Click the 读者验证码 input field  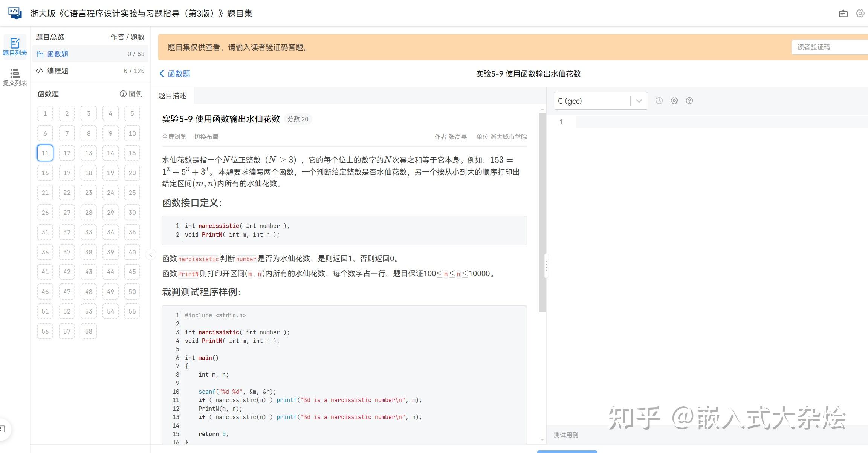point(829,47)
